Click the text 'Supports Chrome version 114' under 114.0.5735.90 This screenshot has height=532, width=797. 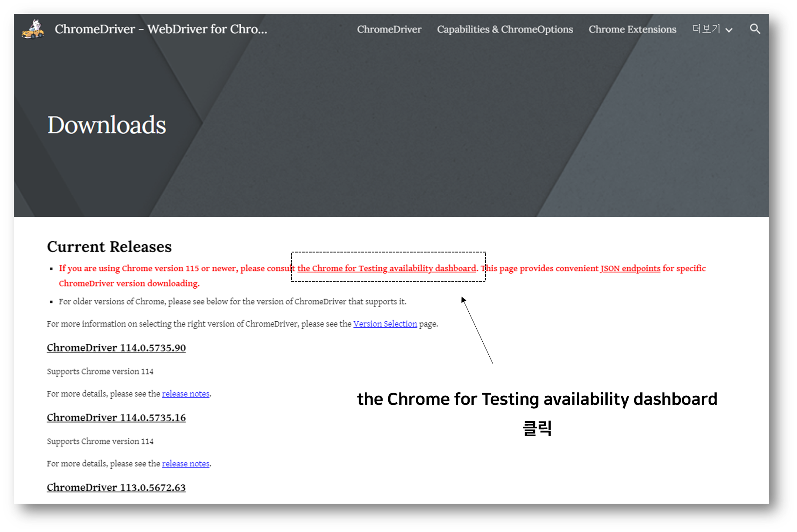[100, 371]
